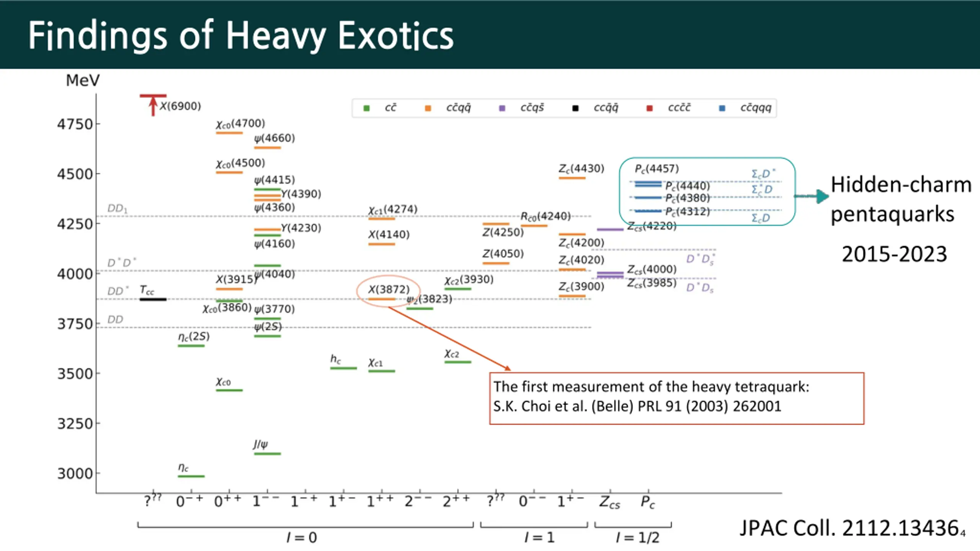Click the Pc(4440) label
Viewport: 980px width, 551px height.
tap(688, 186)
